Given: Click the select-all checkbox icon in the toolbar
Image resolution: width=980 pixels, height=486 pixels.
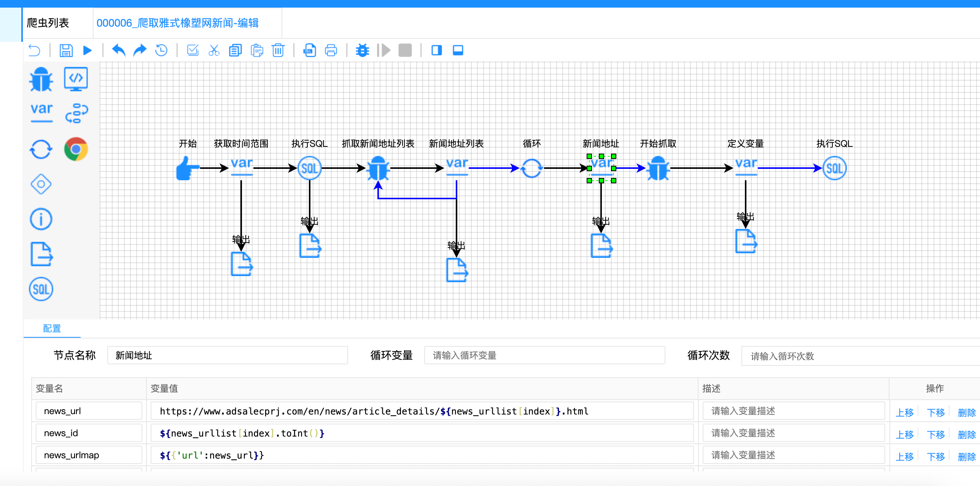Looking at the screenshot, I should click(x=193, y=50).
